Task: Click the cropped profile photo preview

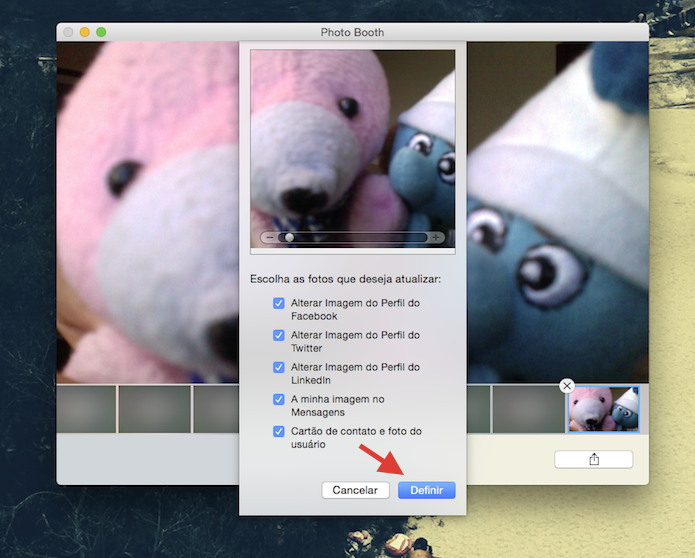Action: tap(353, 149)
